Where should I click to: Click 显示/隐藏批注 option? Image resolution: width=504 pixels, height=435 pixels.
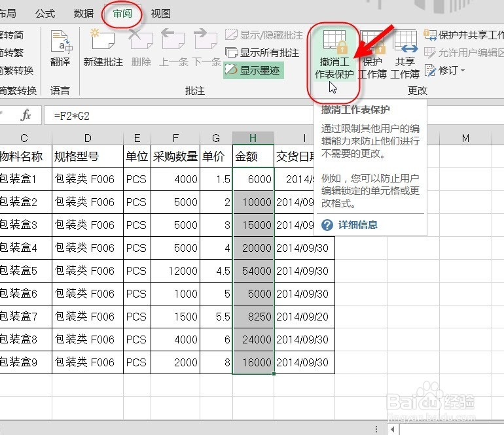coord(264,35)
